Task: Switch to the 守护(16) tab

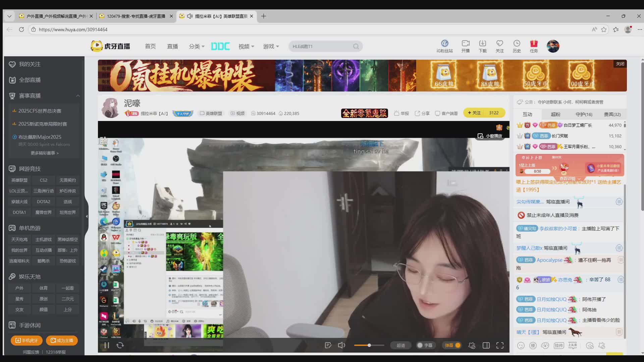Action: (x=584, y=114)
